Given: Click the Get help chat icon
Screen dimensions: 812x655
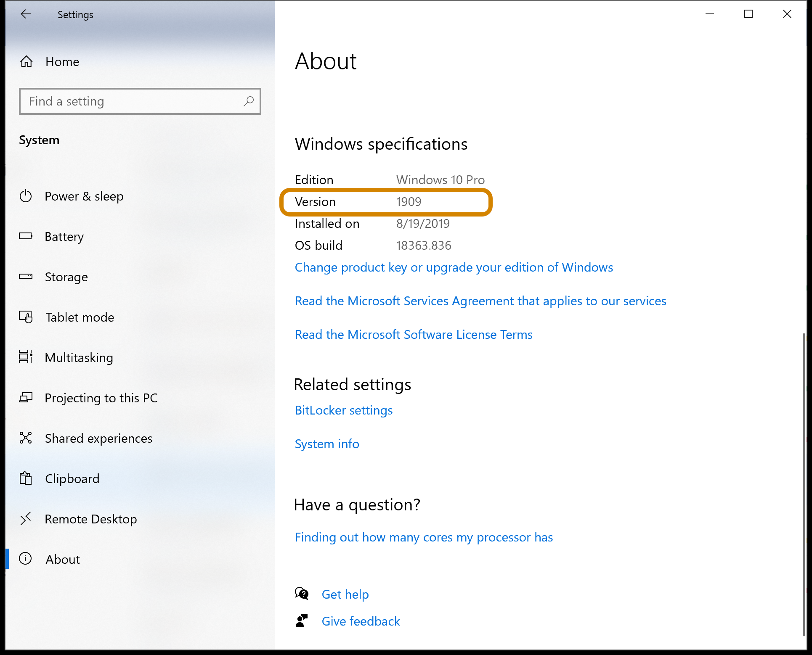Looking at the screenshot, I should [x=302, y=594].
